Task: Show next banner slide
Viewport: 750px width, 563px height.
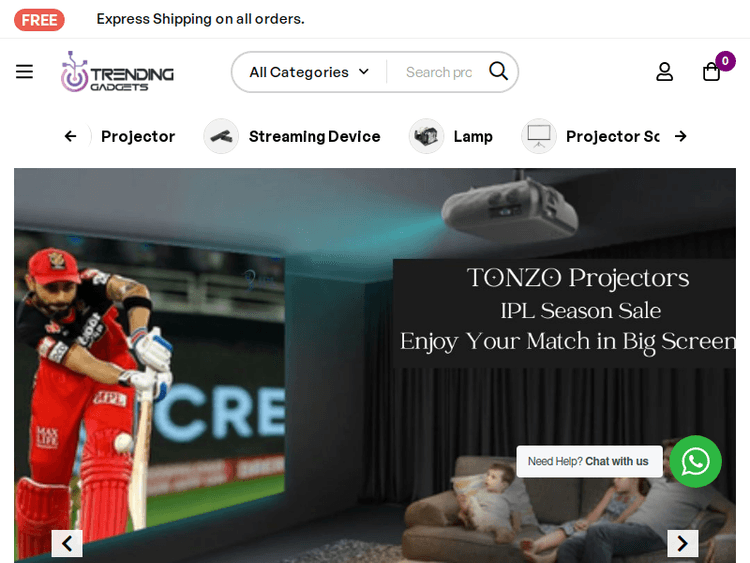Action: pos(683,543)
